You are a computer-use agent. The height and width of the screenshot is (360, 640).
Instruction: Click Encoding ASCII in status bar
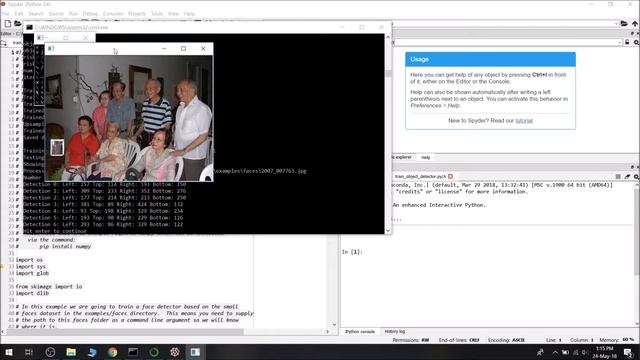click(506, 340)
